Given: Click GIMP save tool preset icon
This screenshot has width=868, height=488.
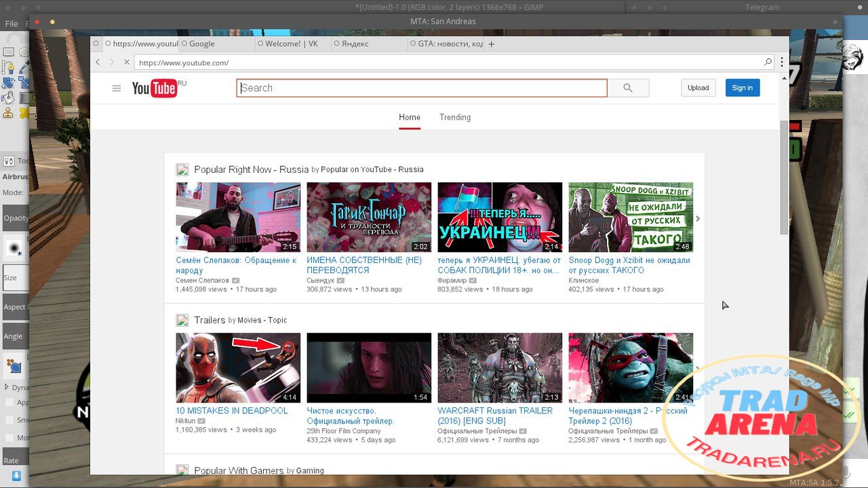Looking at the screenshot, I should [16, 476].
